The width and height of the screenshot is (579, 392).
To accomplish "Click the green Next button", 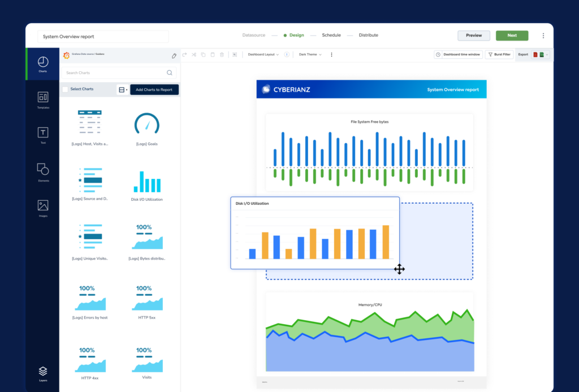I will (512, 36).
